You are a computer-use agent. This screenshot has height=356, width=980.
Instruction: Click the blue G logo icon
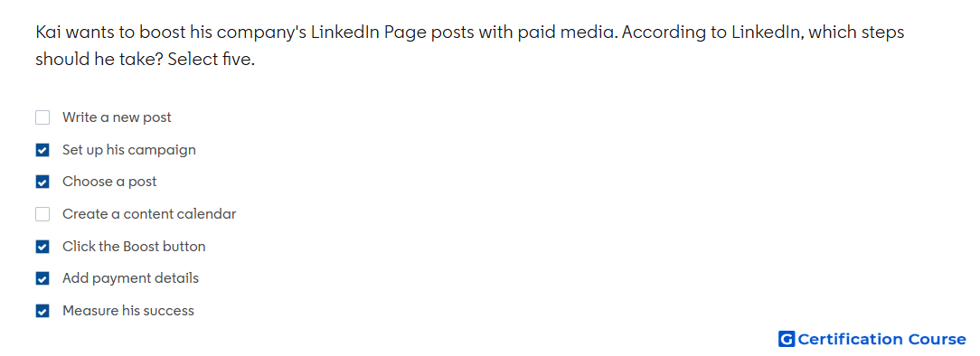(787, 339)
